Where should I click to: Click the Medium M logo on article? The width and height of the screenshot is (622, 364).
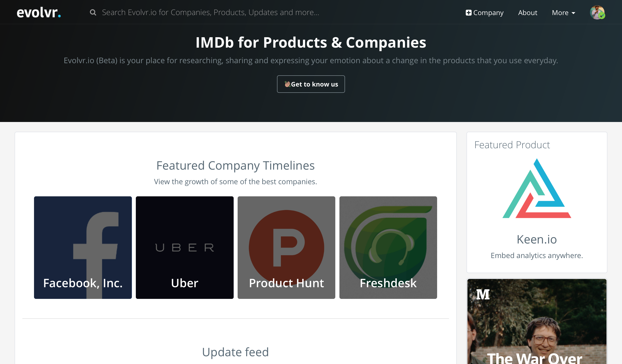pyautogui.click(x=483, y=294)
